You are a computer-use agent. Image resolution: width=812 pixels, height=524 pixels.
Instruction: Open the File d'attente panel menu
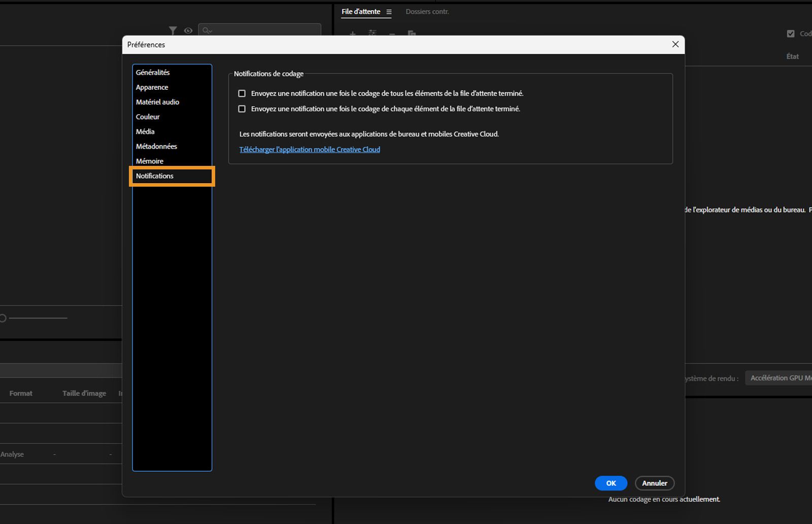click(x=389, y=11)
